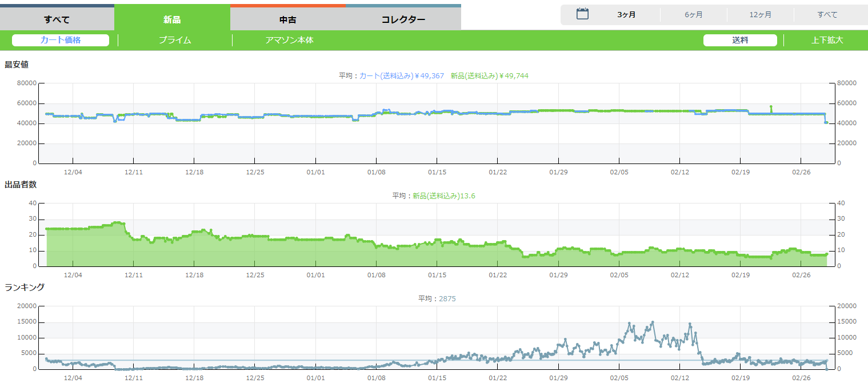Click the last data point in 出品者数 chart

pos(826,254)
